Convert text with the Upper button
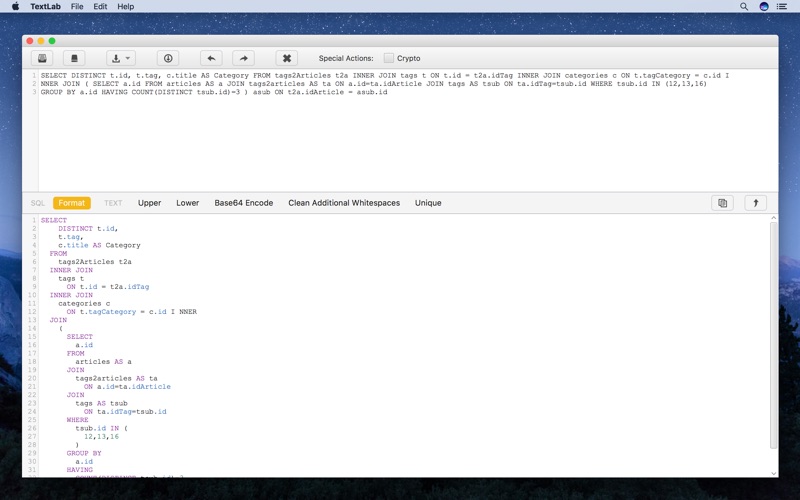Screen dimensions: 800x500 click(149, 203)
